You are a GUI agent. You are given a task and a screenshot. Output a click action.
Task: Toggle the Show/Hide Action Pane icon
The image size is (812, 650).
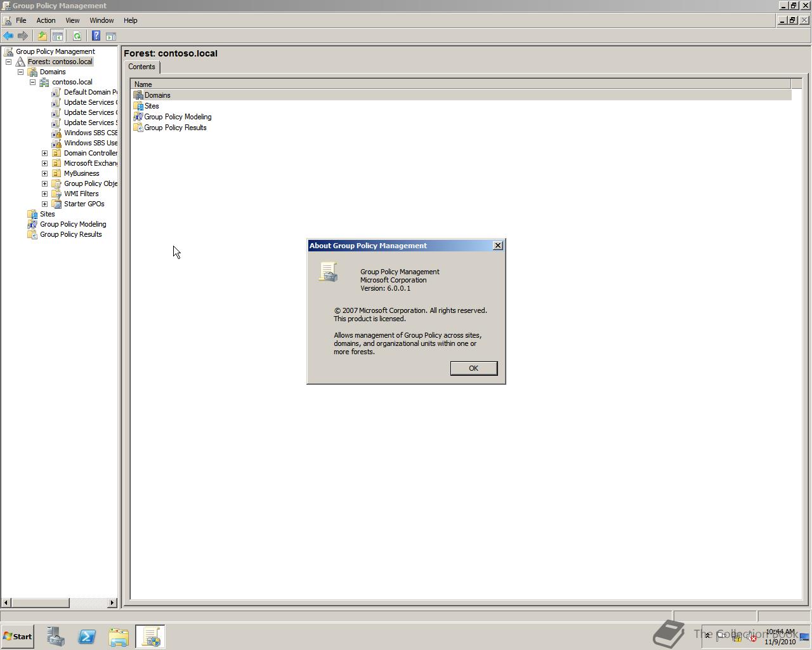[111, 36]
